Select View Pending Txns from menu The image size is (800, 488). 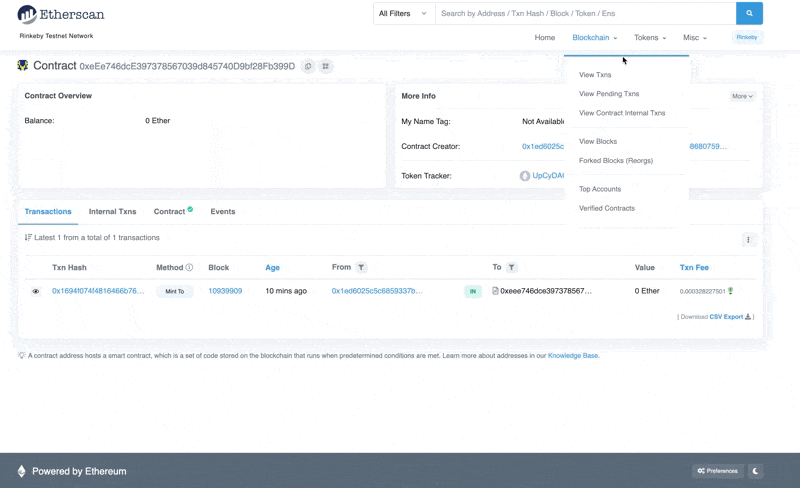pyautogui.click(x=609, y=94)
